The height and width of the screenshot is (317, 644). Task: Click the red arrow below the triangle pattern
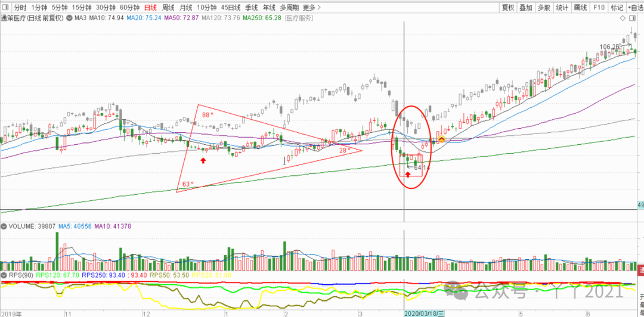[x=204, y=160]
